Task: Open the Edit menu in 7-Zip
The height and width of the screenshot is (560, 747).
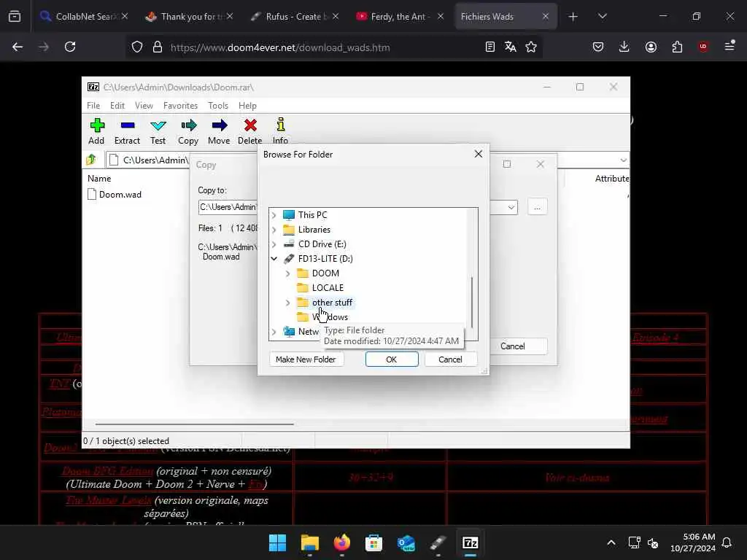Action: (117, 105)
